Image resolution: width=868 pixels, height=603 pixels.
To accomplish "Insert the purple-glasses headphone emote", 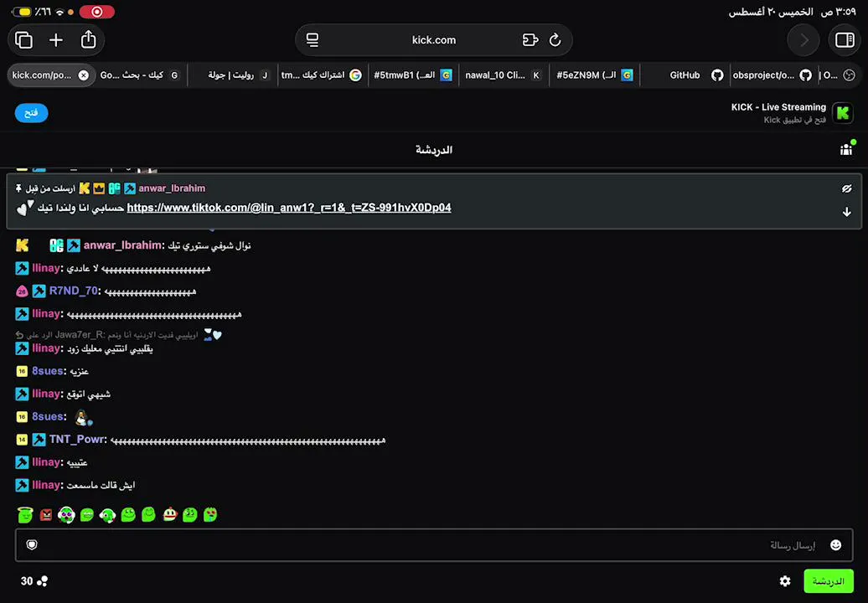I will 66,515.
